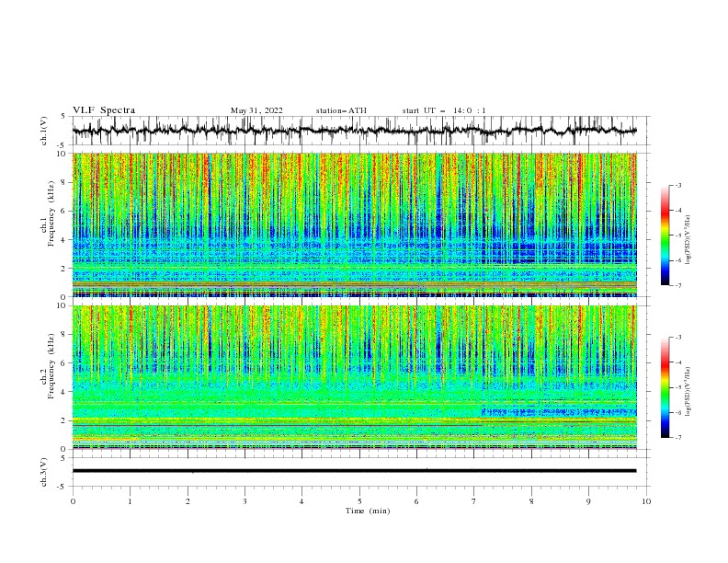The width and height of the screenshot is (728, 563).
Task: Click the "VLF Spectra" title text
Action: click(x=104, y=110)
